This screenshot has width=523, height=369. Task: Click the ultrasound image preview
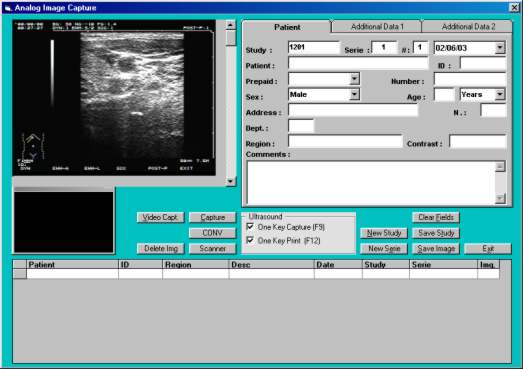coord(114,98)
